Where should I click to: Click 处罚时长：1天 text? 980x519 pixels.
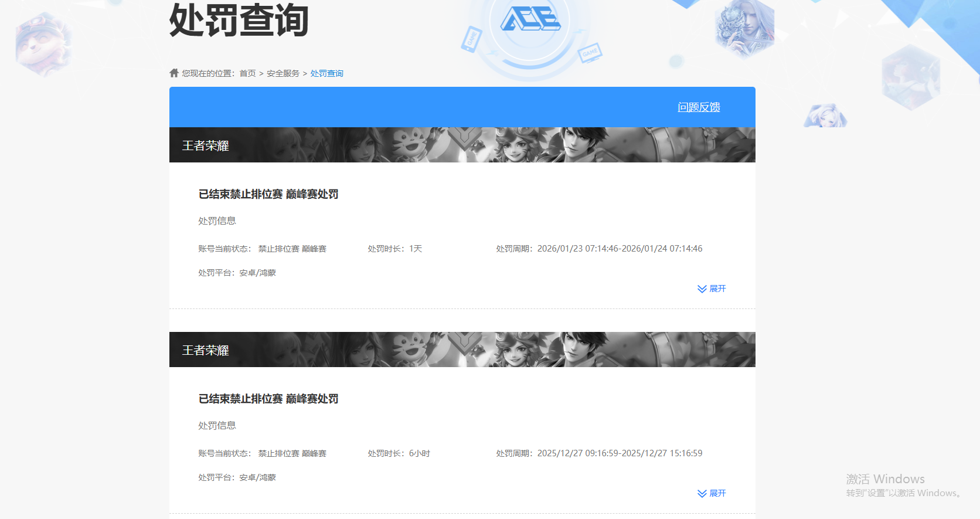click(395, 249)
